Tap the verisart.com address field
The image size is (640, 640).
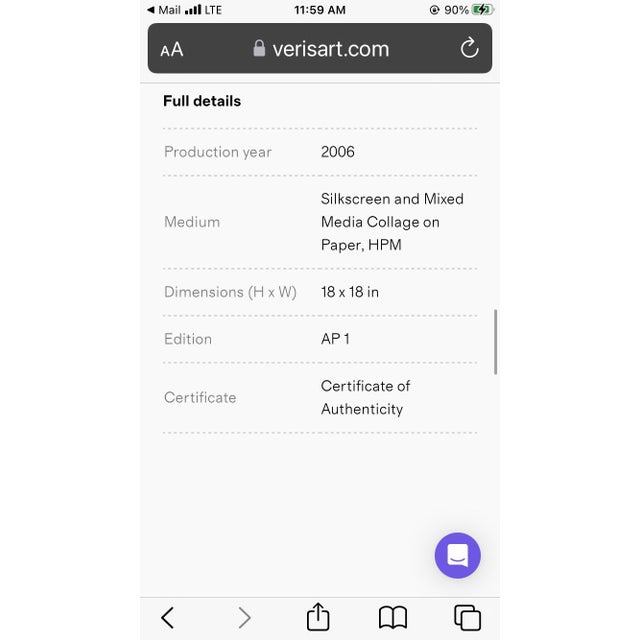click(330, 49)
